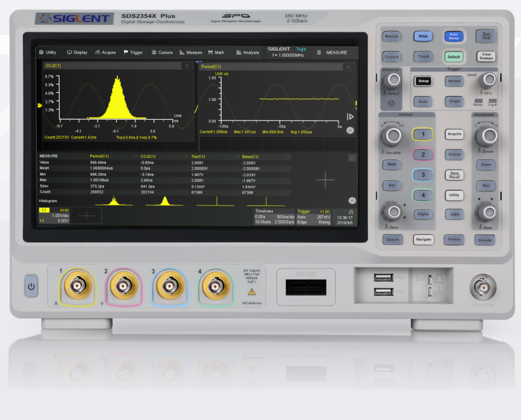
Task: Open the Acquire menu on screen
Action: coord(106,52)
